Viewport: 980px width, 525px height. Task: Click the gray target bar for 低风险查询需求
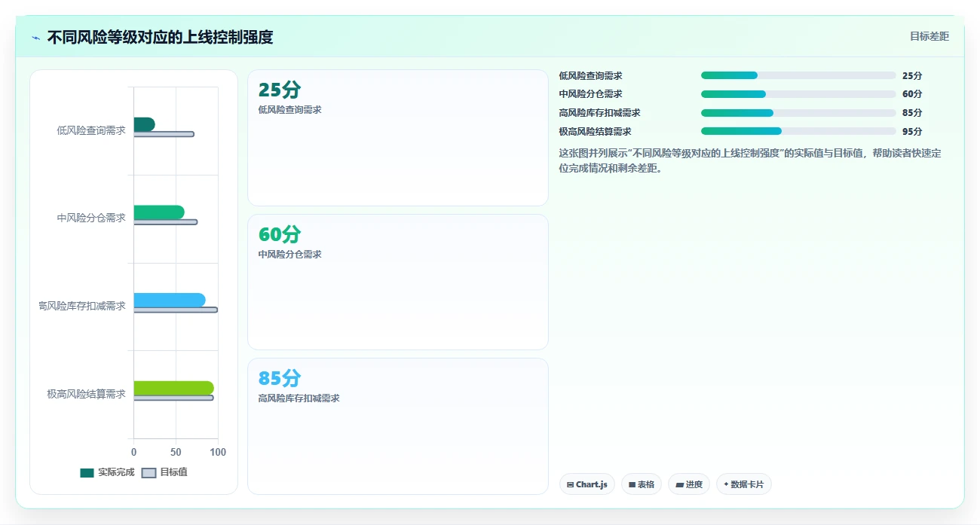point(164,134)
